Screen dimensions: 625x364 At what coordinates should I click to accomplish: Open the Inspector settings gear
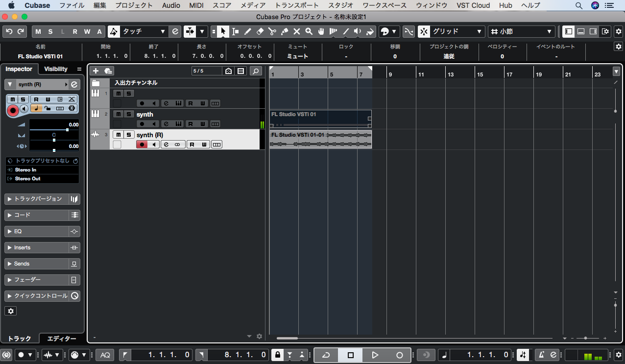point(11,311)
